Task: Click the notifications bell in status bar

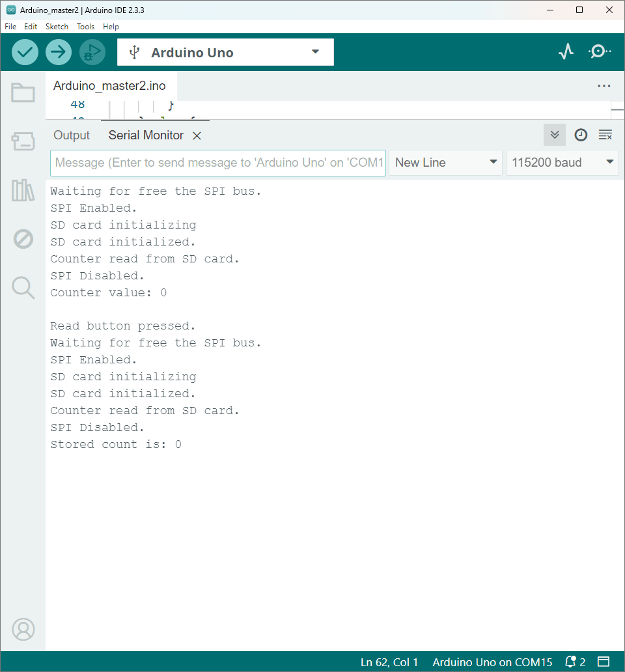Action: click(570, 662)
